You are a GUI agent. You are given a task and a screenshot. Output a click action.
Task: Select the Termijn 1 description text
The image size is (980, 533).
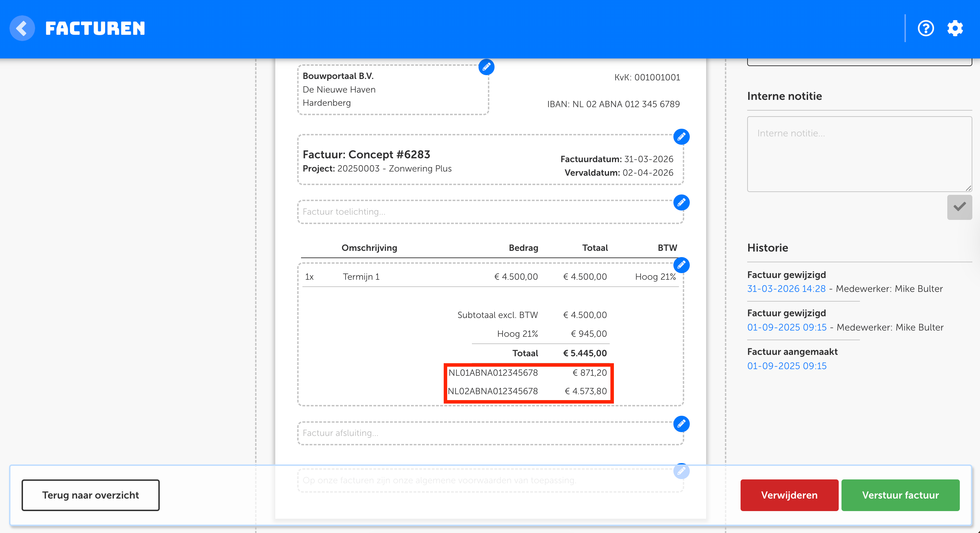point(361,277)
